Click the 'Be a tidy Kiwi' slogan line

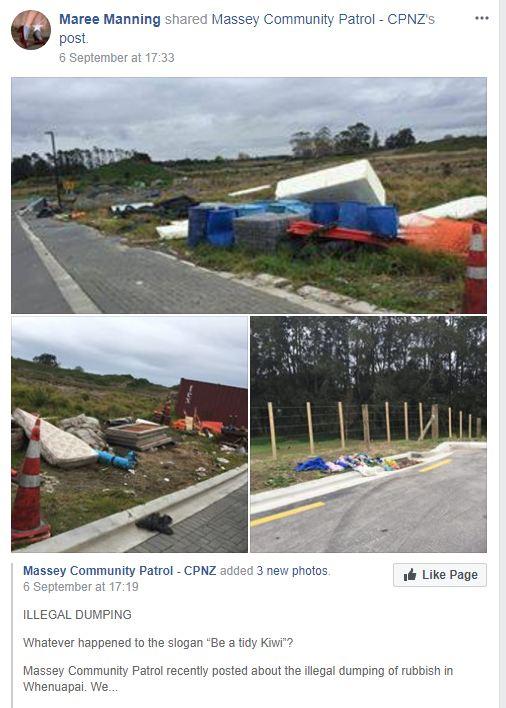click(x=158, y=643)
